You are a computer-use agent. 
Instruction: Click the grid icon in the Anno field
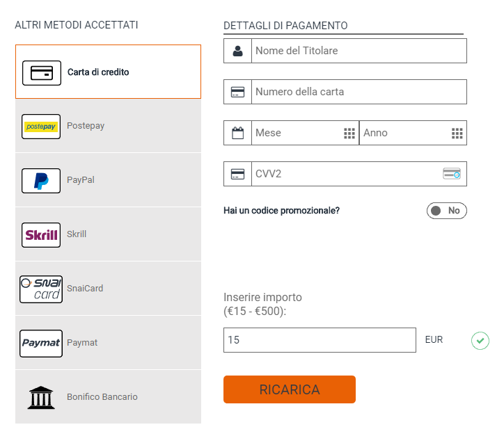coord(457,133)
